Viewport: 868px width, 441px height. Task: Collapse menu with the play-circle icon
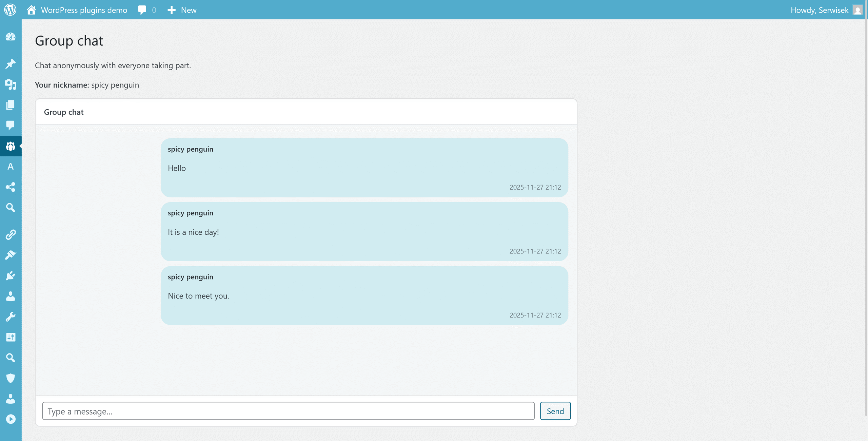pos(11,419)
